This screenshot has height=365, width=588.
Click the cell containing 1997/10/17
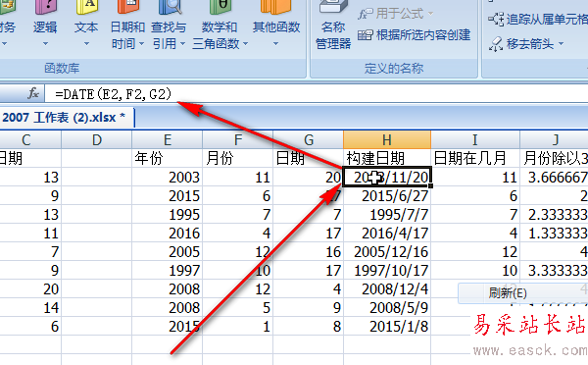(x=387, y=271)
